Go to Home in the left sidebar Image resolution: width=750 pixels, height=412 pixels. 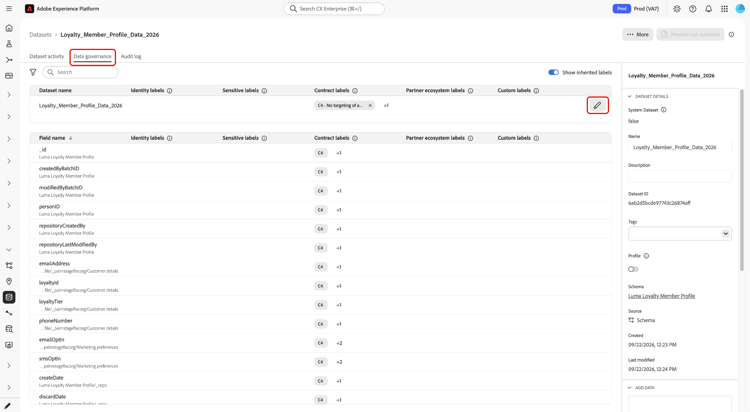(9, 28)
